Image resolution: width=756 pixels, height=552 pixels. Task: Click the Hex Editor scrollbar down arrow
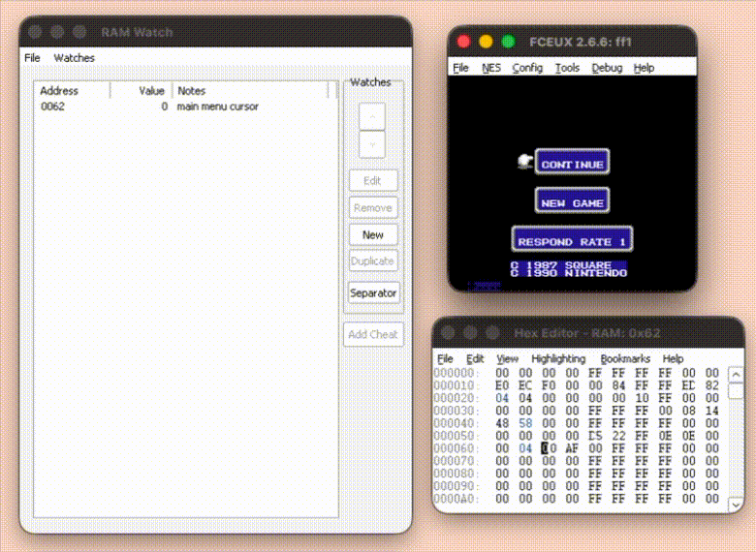(x=736, y=505)
